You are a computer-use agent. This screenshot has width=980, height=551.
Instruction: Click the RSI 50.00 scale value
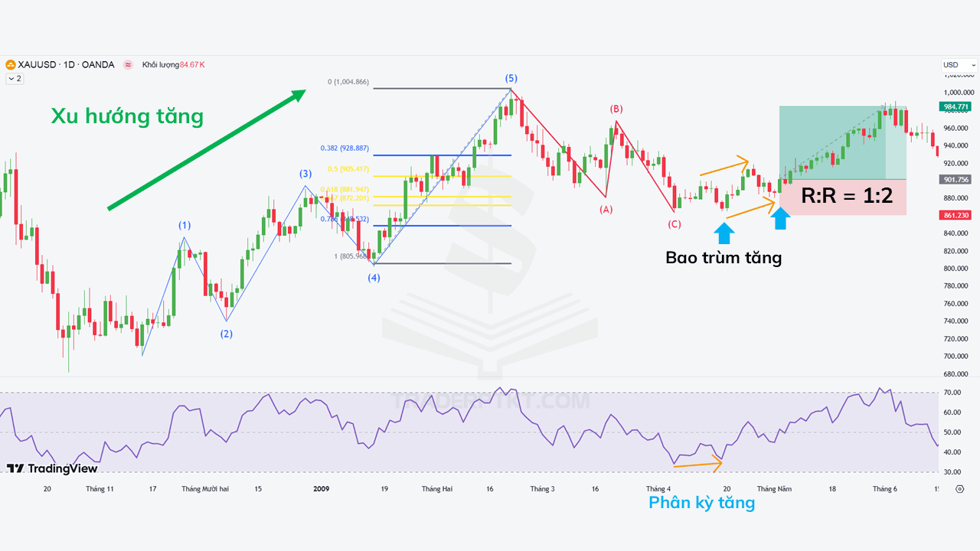tap(953, 432)
